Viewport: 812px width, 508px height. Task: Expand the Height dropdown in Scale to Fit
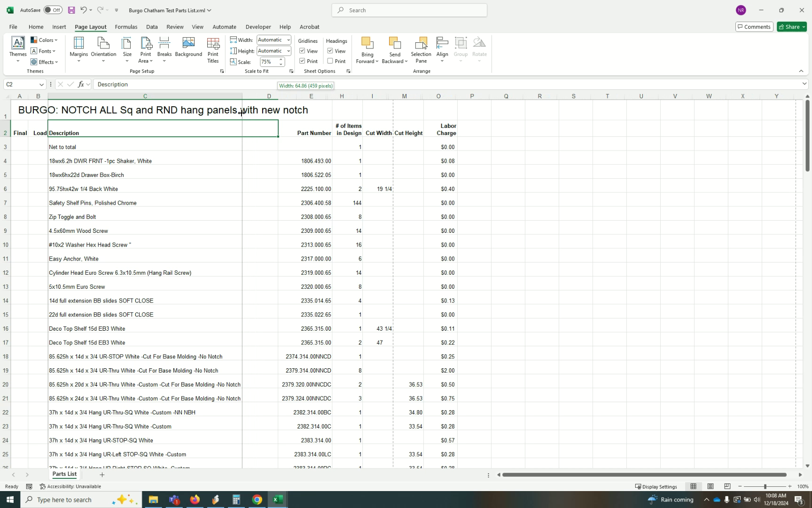coord(289,51)
